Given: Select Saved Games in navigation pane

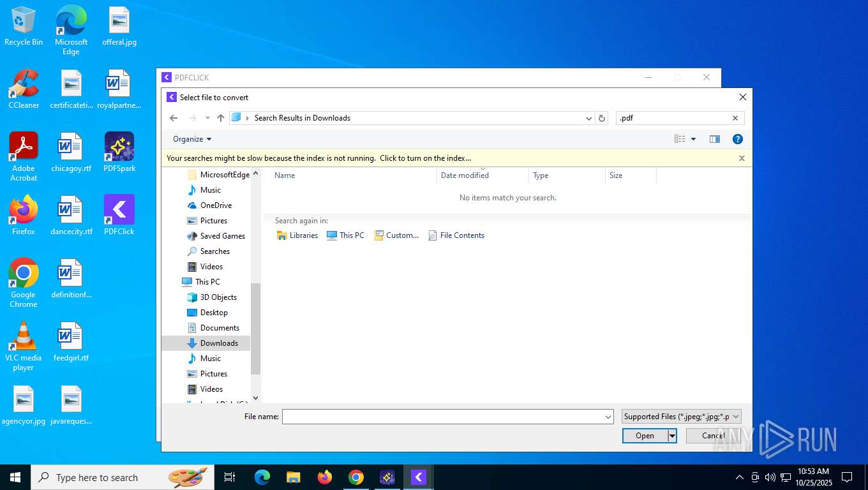Looking at the screenshot, I should pyautogui.click(x=216, y=236).
